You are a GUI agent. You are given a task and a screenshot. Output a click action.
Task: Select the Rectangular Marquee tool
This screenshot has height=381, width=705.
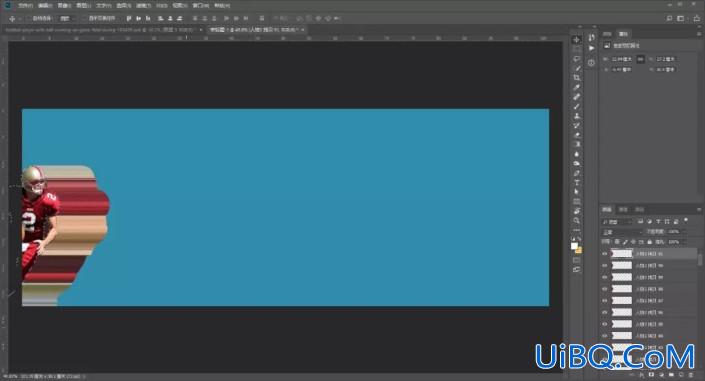(576, 49)
